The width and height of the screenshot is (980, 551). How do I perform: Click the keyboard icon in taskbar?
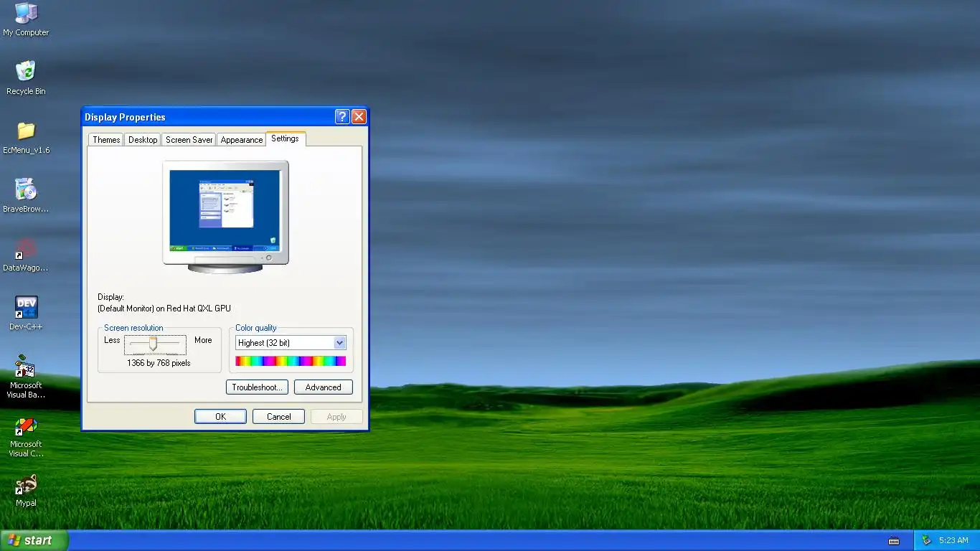click(x=894, y=540)
